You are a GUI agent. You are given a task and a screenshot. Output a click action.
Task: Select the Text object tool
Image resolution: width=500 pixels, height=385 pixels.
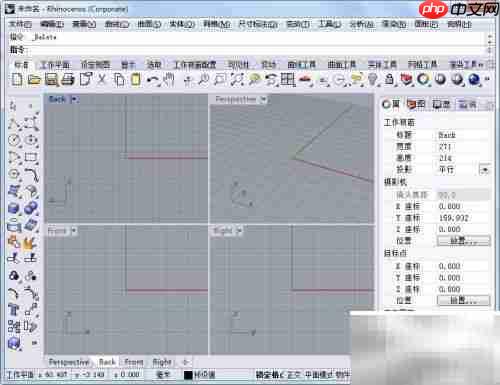click(x=14, y=310)
